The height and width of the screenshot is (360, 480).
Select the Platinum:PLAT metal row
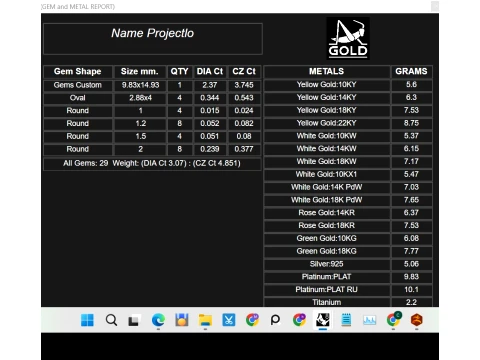[x=327, y=277]
